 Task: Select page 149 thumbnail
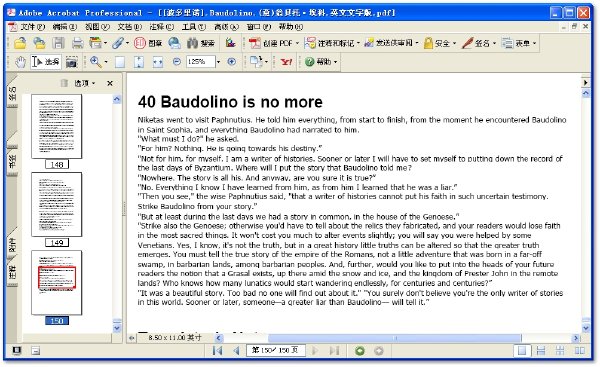tap(57, 204)
